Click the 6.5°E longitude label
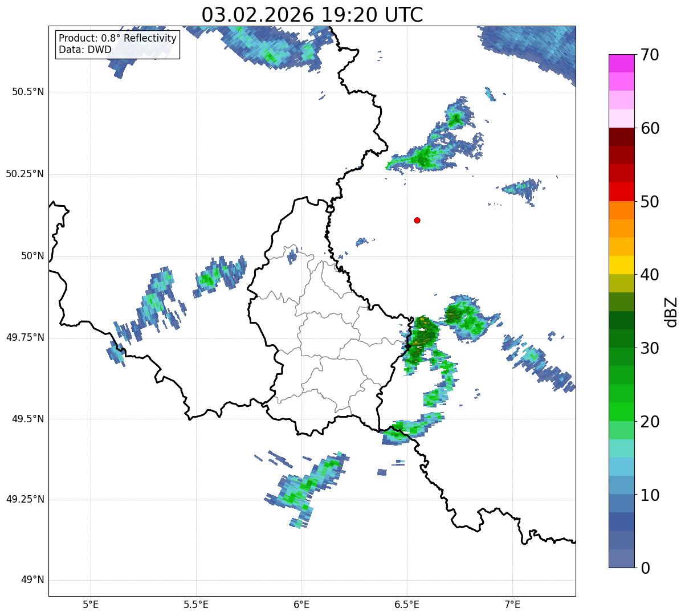This screenshot has height=616, width=685. click(407, 604)
